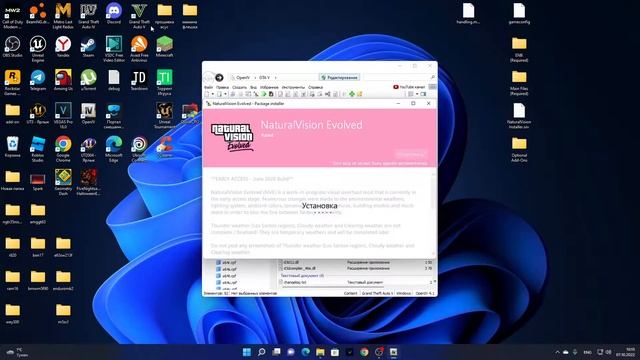Open Microsoft Edge from the taskbar
Viewport: 640px width, 360px height.
coord(305,352)
